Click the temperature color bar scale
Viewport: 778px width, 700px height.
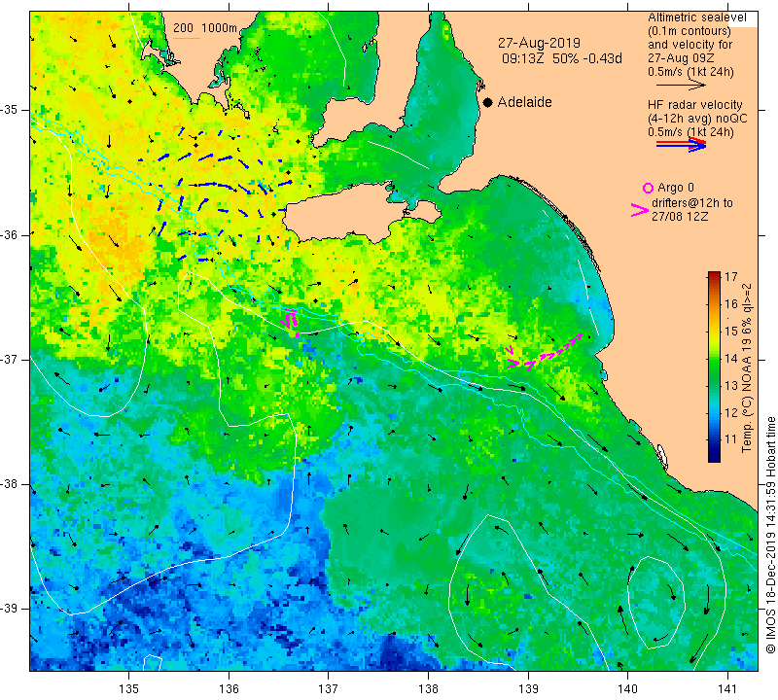[714, 367]
